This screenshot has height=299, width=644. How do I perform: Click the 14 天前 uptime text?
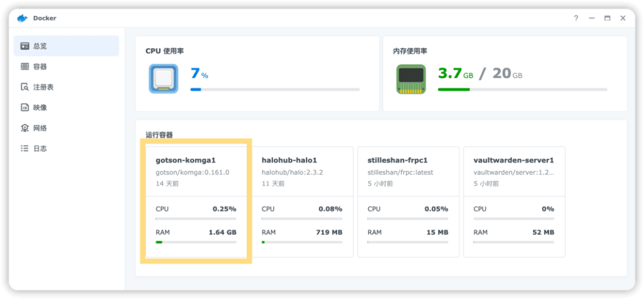click(x=167, y=183)
